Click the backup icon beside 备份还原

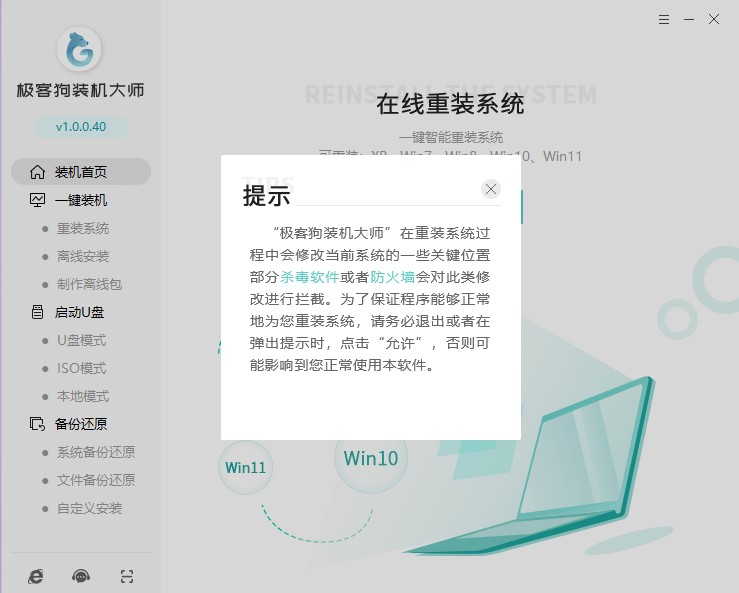click(x=38, y=424)
